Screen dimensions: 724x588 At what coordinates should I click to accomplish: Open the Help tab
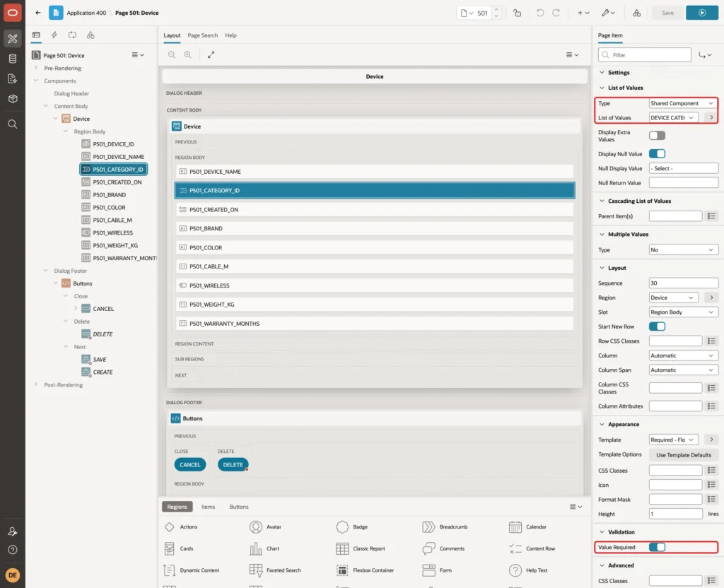coord(230,35)
